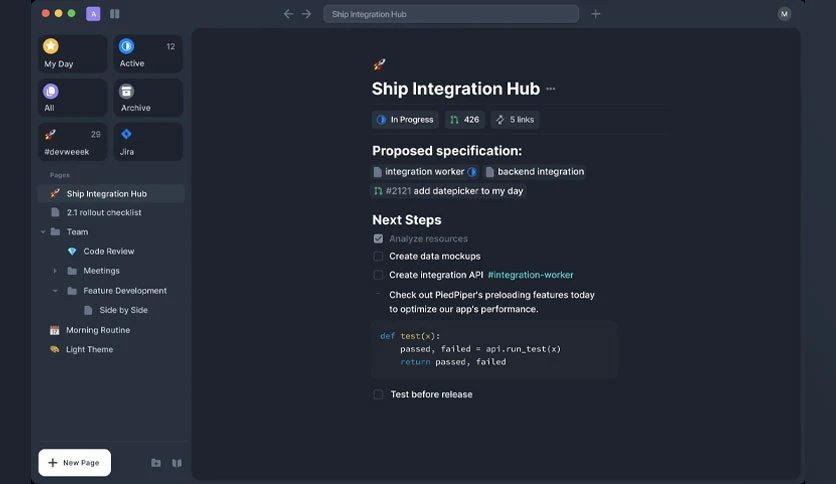This screenshot has height=484, width=836.
Task: Click the New Page button
Action: click(75, 463)
